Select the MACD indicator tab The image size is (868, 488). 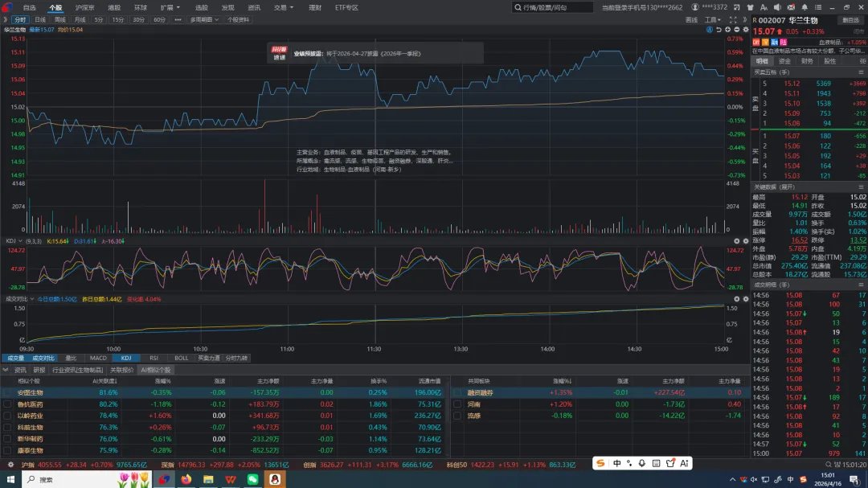click(98, 358)
